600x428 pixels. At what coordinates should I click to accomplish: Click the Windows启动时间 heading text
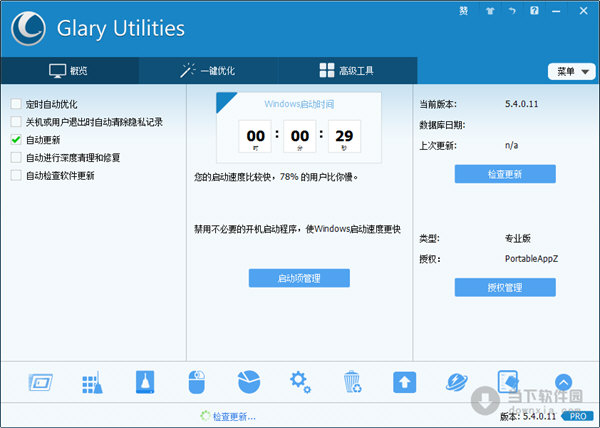(x=299, y=104)
